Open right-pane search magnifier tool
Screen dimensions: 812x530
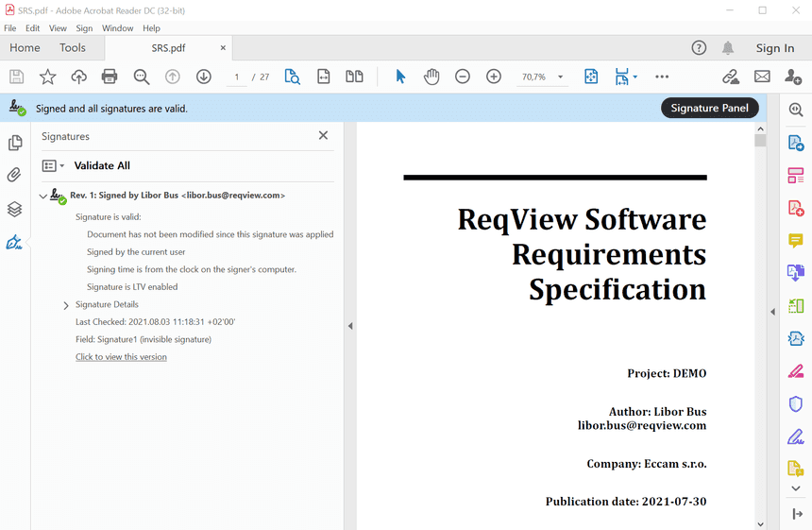click(x=796, y=110)
